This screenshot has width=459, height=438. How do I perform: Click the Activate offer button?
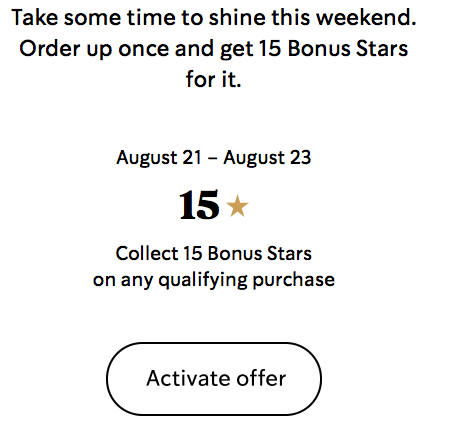click(x=214, y=379)
